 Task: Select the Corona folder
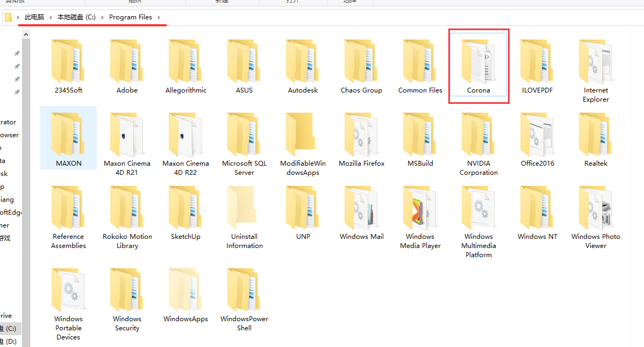pyautogui.click(x=478, y=66)
